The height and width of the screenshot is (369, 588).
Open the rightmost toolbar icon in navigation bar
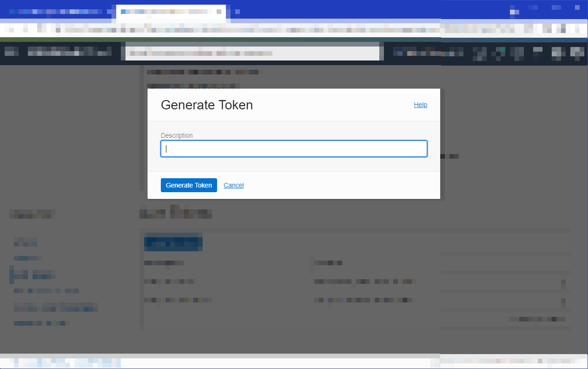pyautogui.click(x=576, y=52)
